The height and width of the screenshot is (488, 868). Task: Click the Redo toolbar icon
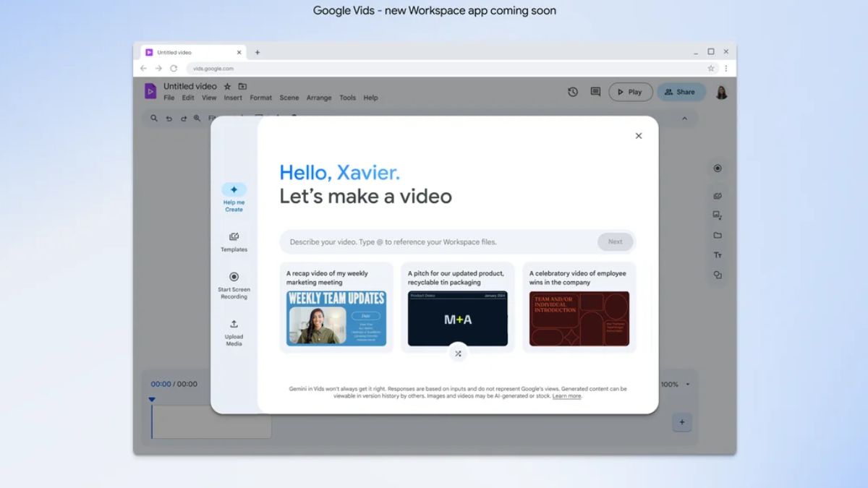click(183, 118)
